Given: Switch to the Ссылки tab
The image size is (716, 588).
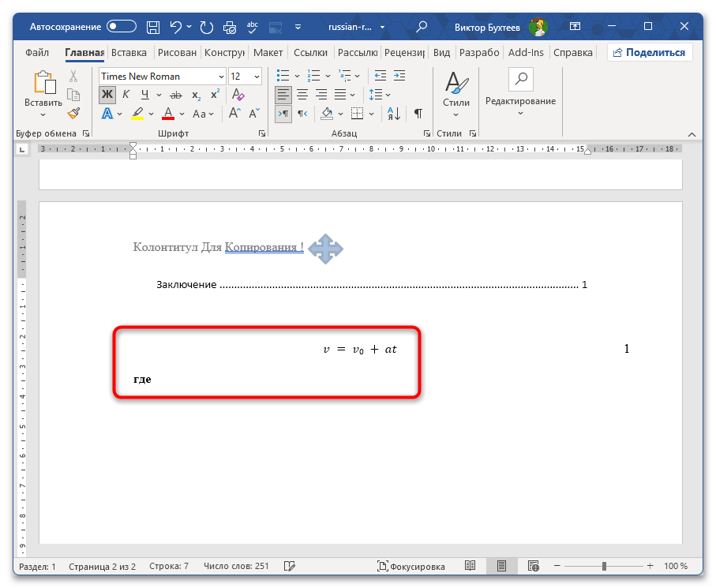Looking at the screenshot, I should [x=310, y=53].
